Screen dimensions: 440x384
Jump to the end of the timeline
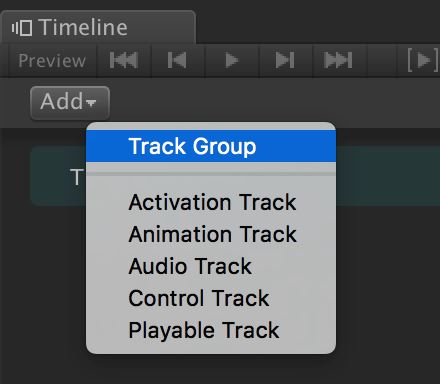(339, 61)
